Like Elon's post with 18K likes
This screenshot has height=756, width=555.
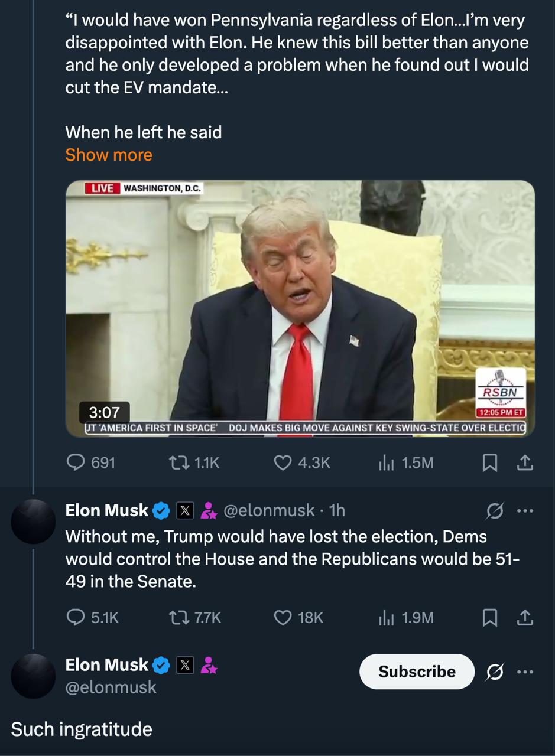pyautogui.click(x=299, y=617)
